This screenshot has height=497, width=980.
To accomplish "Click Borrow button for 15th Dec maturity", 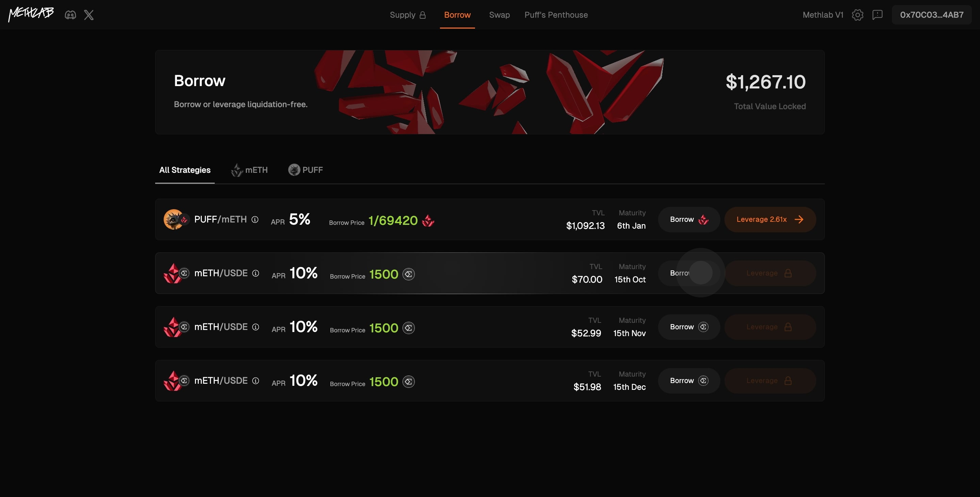I will (x=689, y=381).
